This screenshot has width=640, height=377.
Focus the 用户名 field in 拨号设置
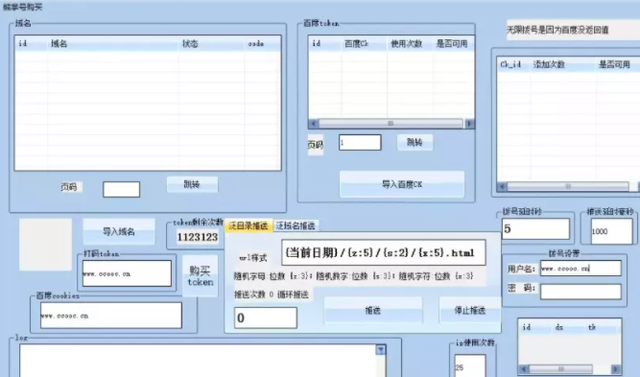[581, 268]
